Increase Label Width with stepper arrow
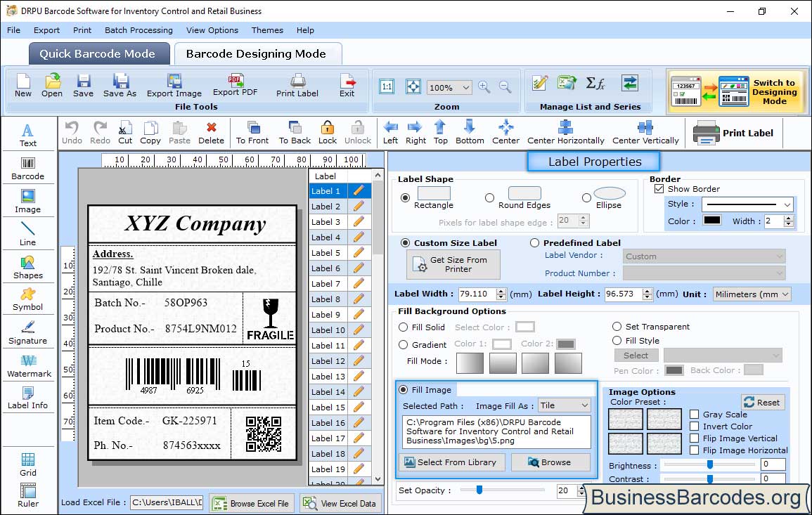Screen dimensions: 812x515 [501, 291]
